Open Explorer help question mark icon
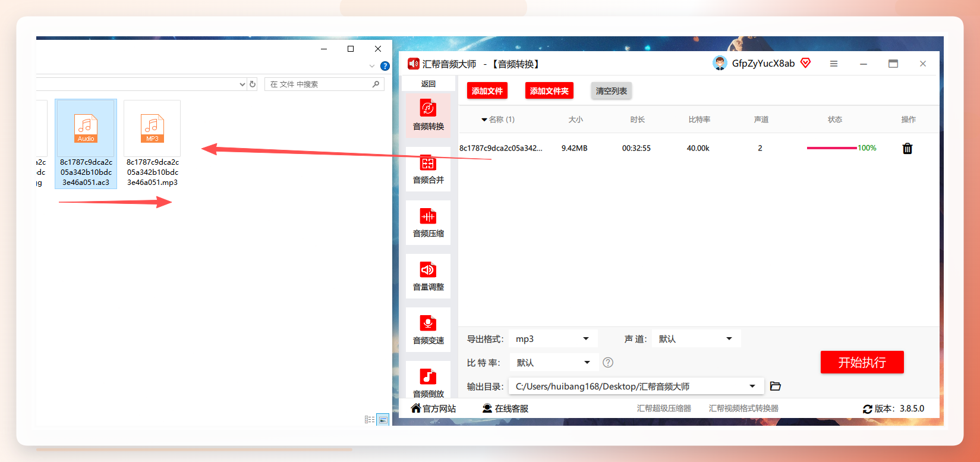The image size is (980, 462). click(385, 66)
